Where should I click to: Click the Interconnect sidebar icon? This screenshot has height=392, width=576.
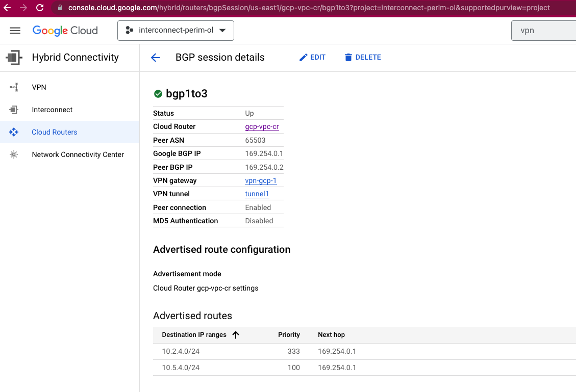click(14, 109)
